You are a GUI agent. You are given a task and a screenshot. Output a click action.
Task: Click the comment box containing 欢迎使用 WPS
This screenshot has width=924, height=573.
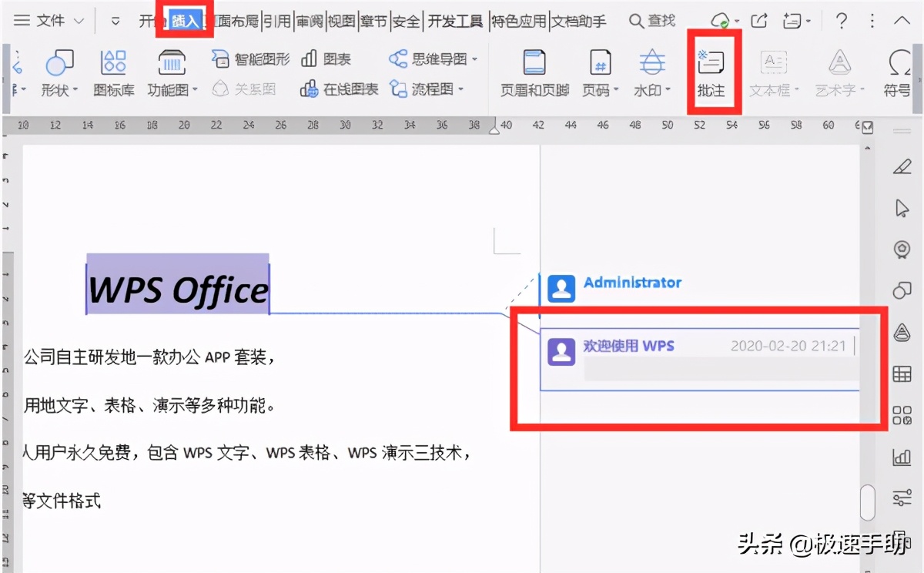click(x=700, y=359)
